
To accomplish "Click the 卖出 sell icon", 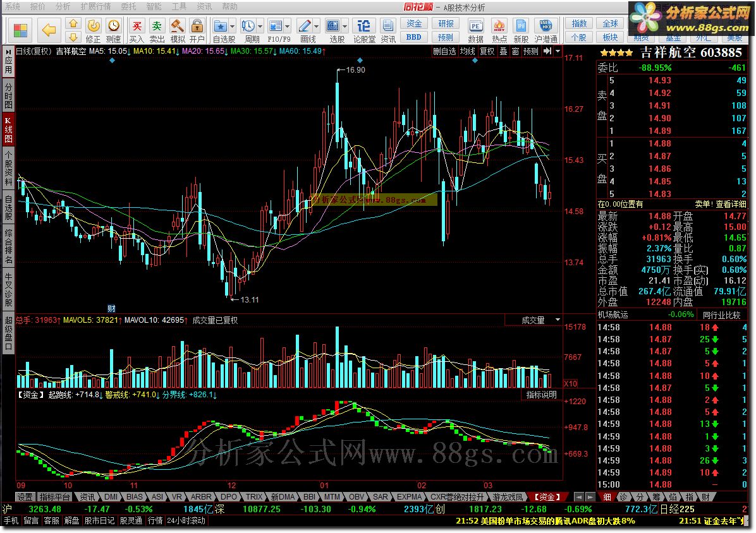I will 157,30.
